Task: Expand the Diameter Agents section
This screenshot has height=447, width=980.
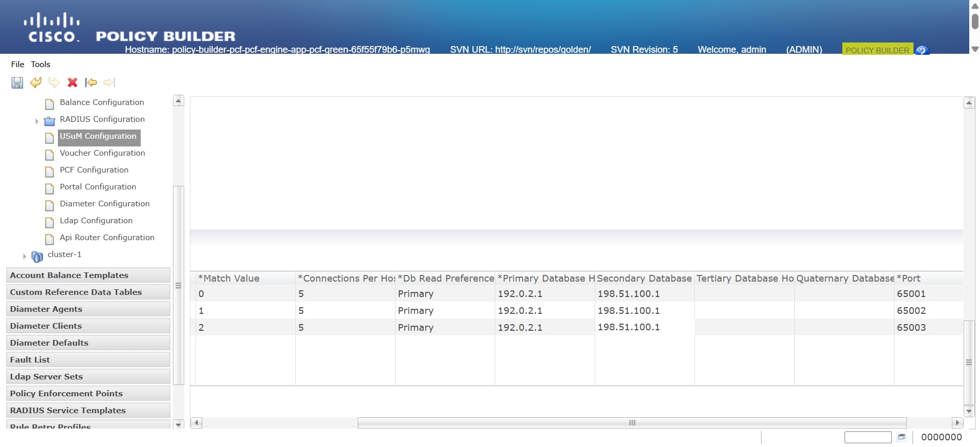Action: [88, 309]
